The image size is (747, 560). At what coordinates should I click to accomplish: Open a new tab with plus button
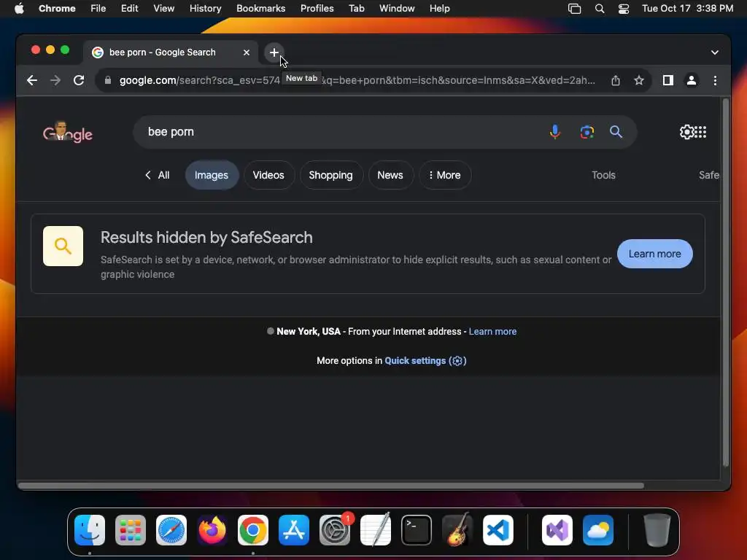(x=274, y=52)
